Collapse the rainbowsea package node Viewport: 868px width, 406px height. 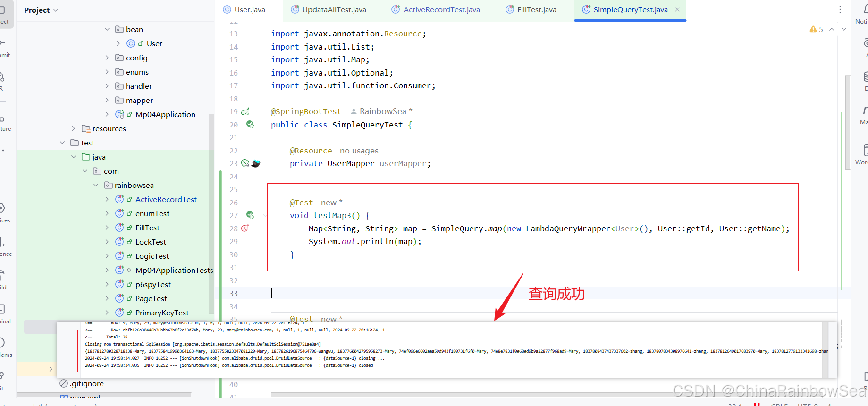click(96, 185)
